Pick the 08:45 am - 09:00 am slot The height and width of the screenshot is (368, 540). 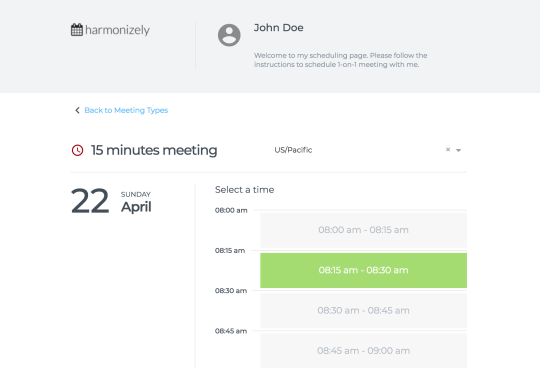(363, 350)
